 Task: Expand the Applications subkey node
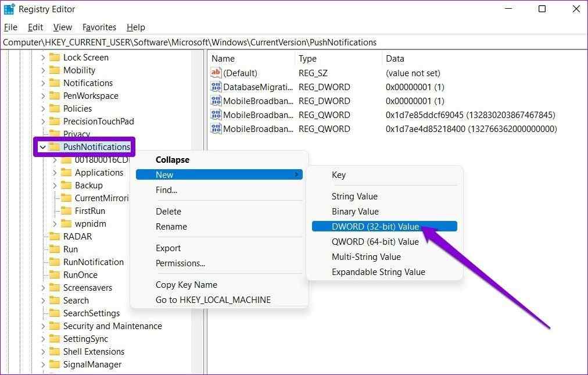(x=55, y=172)
